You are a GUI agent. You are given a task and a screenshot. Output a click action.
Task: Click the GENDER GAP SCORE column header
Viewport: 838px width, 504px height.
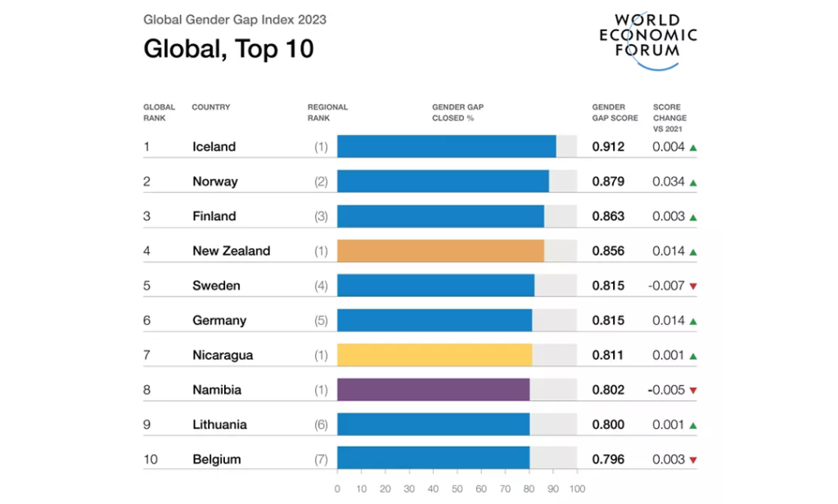coord(614,112)
